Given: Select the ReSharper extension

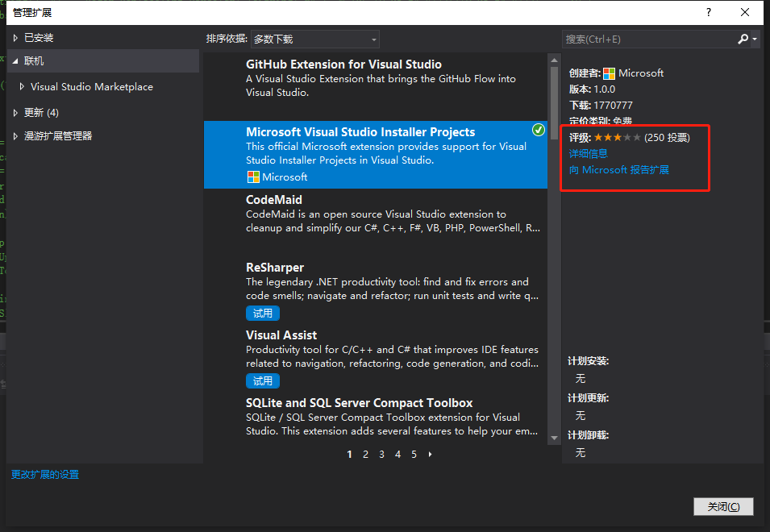Looking at the screenshot, I should [376, 290].
